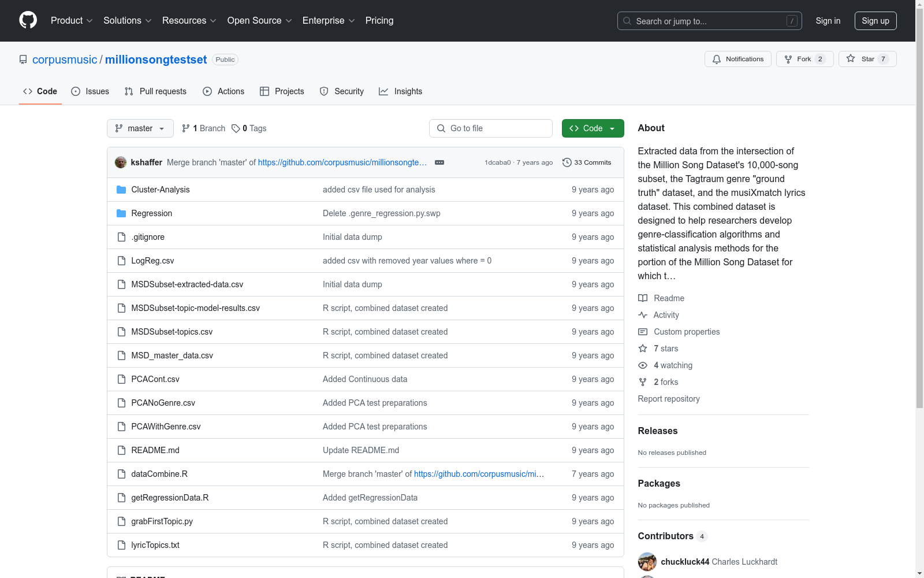Switch to the Security tab
The height and width of the screenshot is (578, 924).
(x=342, y=91)
